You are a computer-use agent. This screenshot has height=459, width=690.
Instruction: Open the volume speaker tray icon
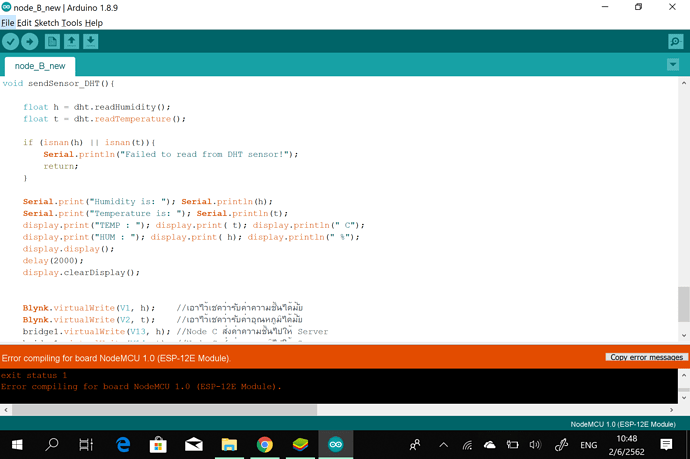[x=535, y=445]
